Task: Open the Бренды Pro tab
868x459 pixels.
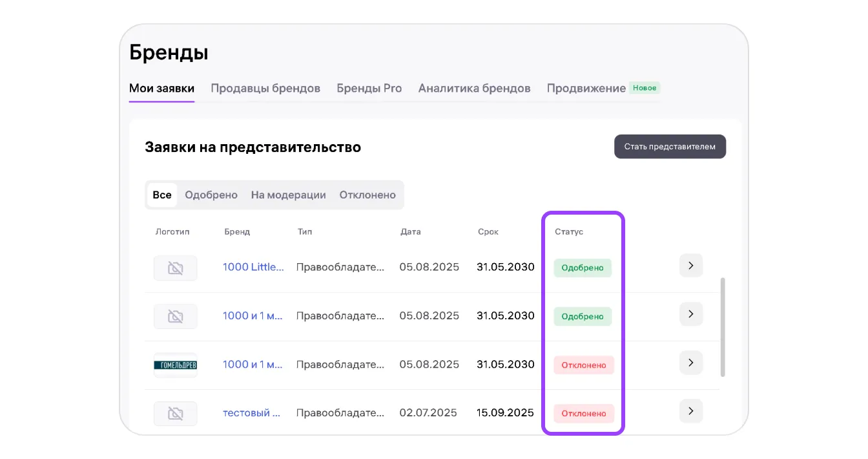Action: [x=369, y=89]
